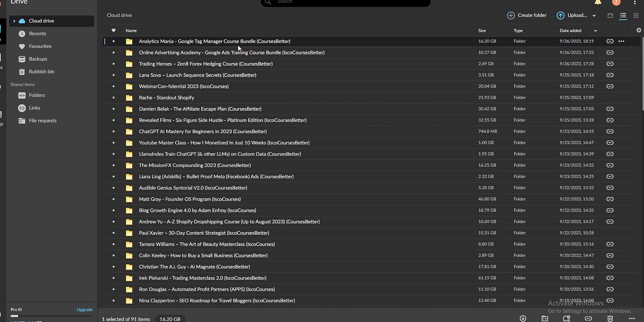This screenshot has width=644, height=322.
Task: Click the 61.15 GB size cell
Action: [487, 278]
